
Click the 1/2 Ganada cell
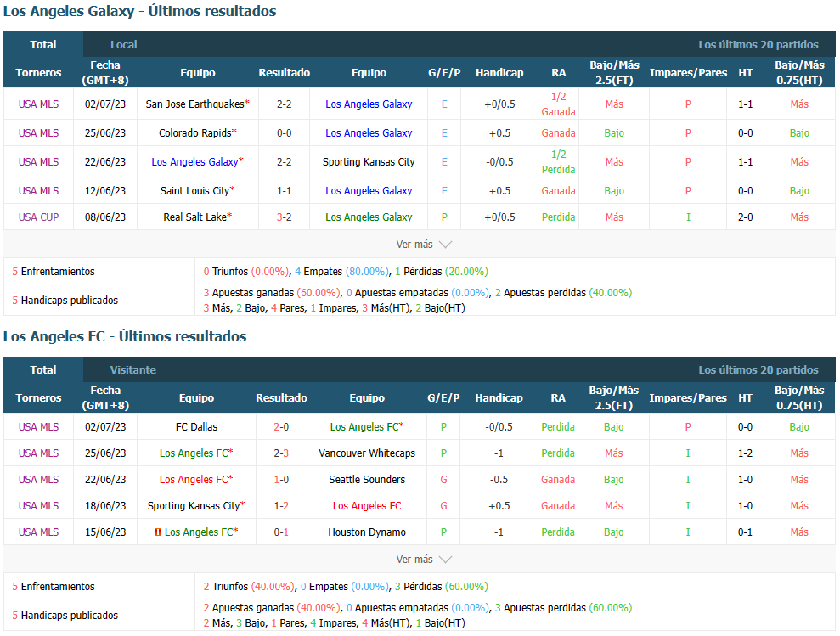[x=558, y=104]
